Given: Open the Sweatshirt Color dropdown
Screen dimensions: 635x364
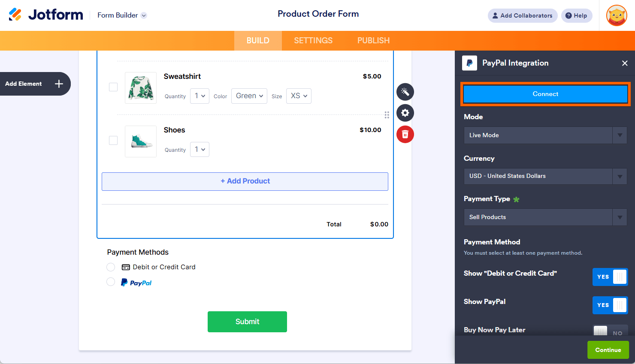Looking at the screenshot, I should [x=249, y=96].
